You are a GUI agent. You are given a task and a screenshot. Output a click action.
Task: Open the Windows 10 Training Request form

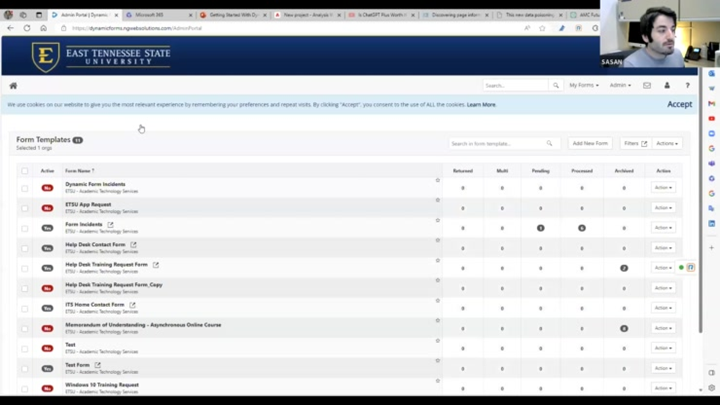tap(101, 385)
